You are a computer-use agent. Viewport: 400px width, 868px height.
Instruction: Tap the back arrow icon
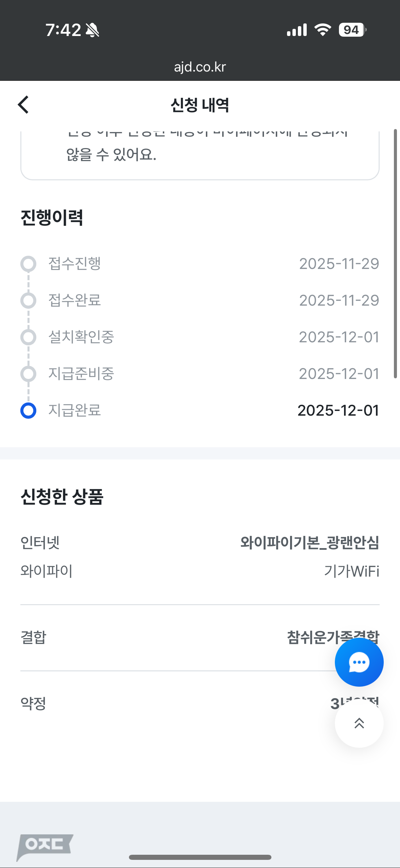[x=23, y=105]
